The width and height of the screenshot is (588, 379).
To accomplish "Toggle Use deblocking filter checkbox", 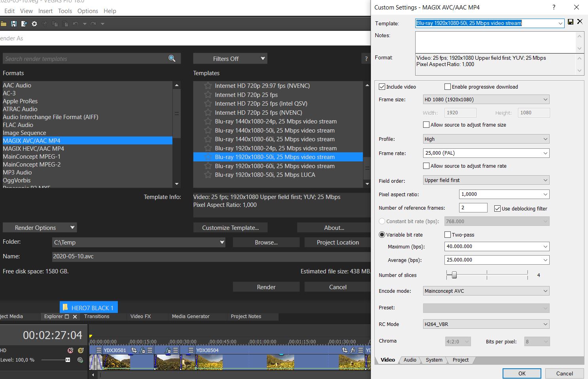I will [497, 208].
